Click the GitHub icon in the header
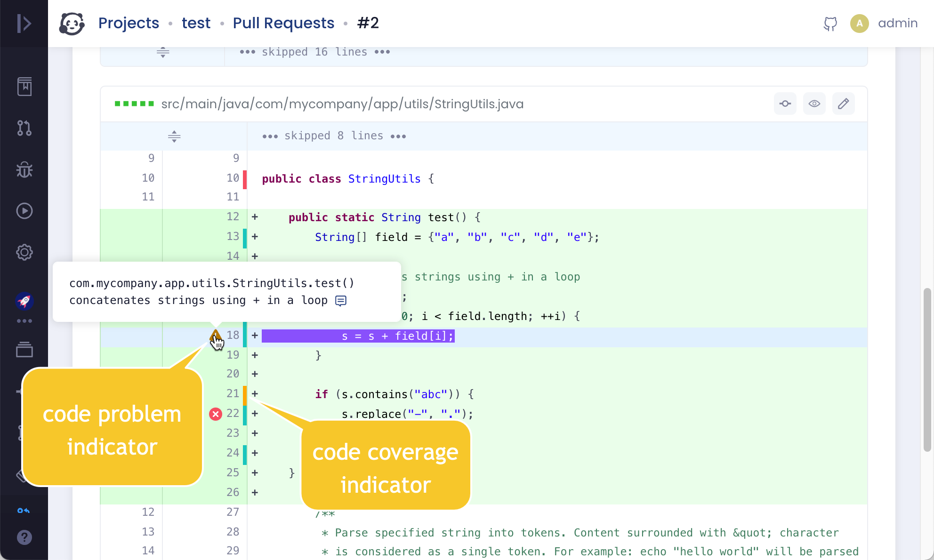 click(x=830, y=24)
